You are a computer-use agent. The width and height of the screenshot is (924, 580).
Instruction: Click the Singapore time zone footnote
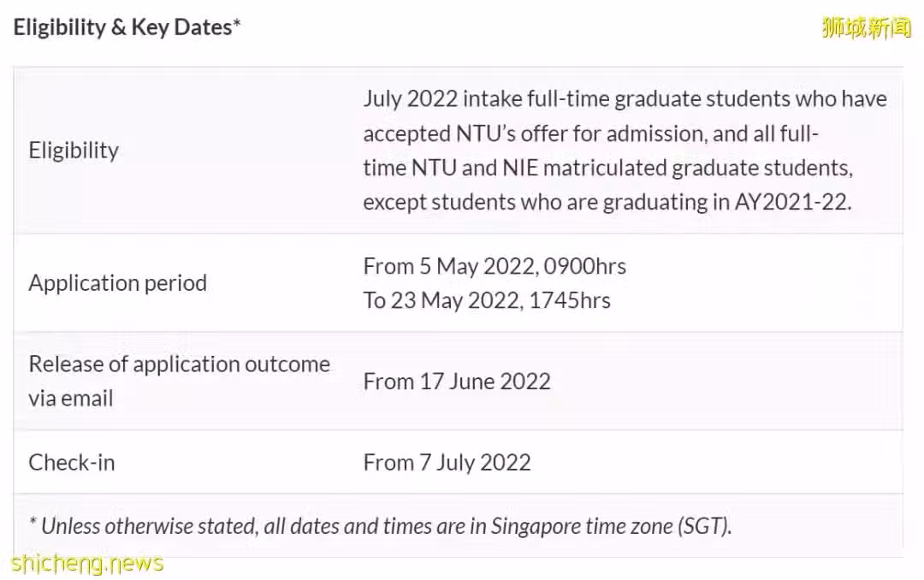381,526
